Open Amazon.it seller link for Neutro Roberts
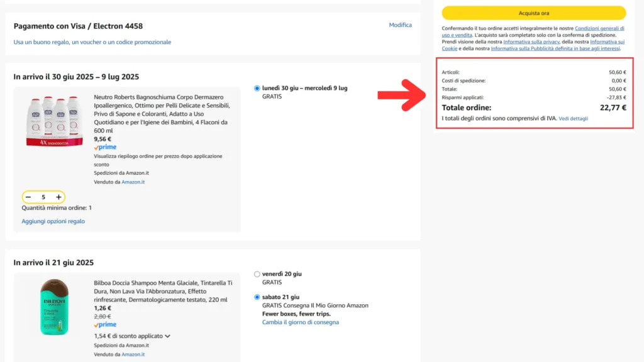644x362 pixels. pos(133,182)
